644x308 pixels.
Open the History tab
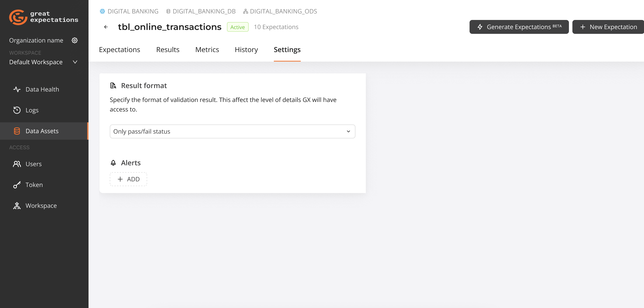click(x=246, y=49)
